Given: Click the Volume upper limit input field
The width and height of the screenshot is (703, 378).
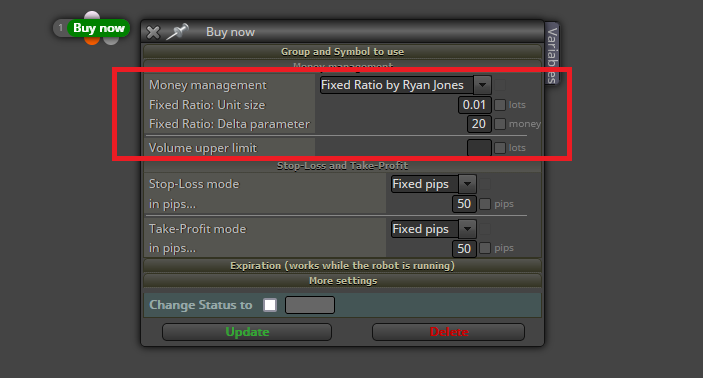Looking at the screenshot, I should tap(479, 148).
